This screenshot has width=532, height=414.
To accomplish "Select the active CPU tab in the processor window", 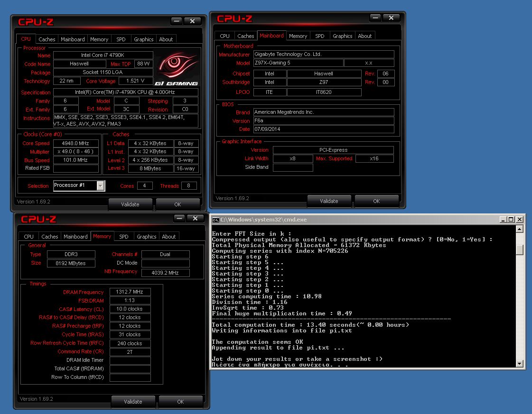I will 26,39.
